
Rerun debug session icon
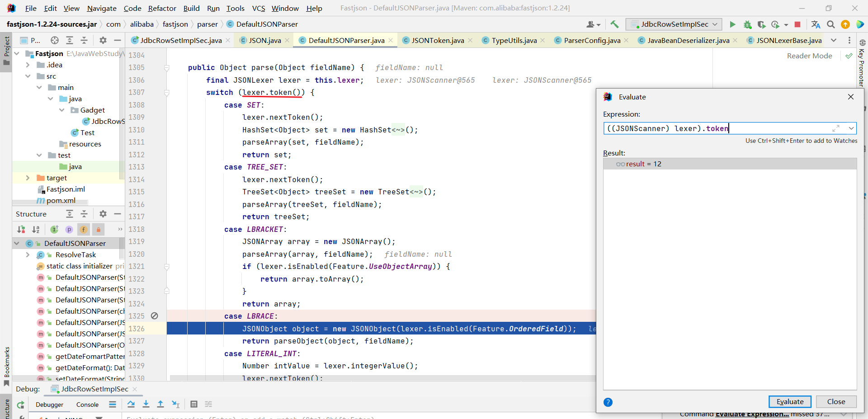(x=20, y=405)
